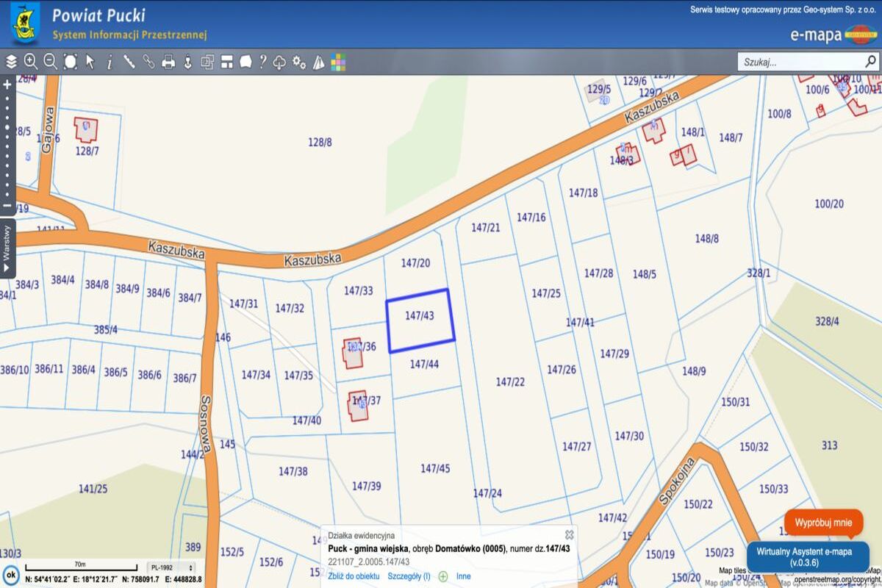Activate the information 'i' tool
Viewport: 882px width, 588px height.
110,62
